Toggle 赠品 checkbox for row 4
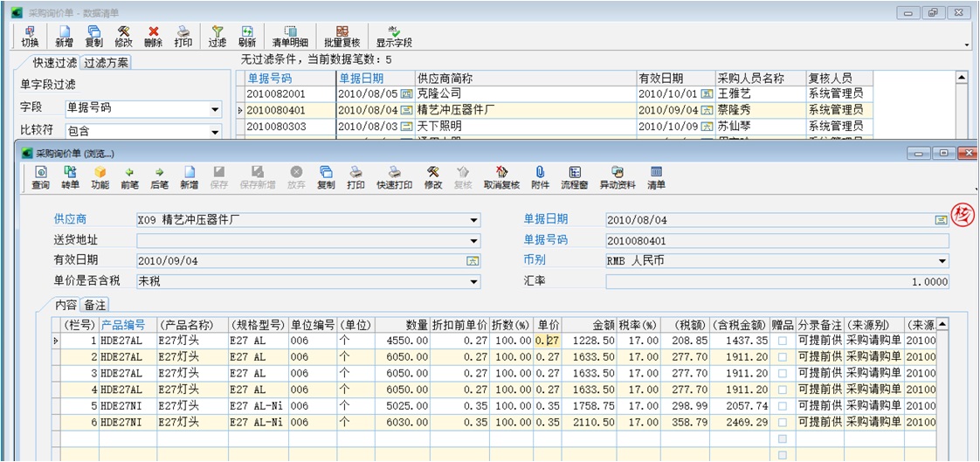The width and height of the screenshot is (980, 462). tap(783, 390)
